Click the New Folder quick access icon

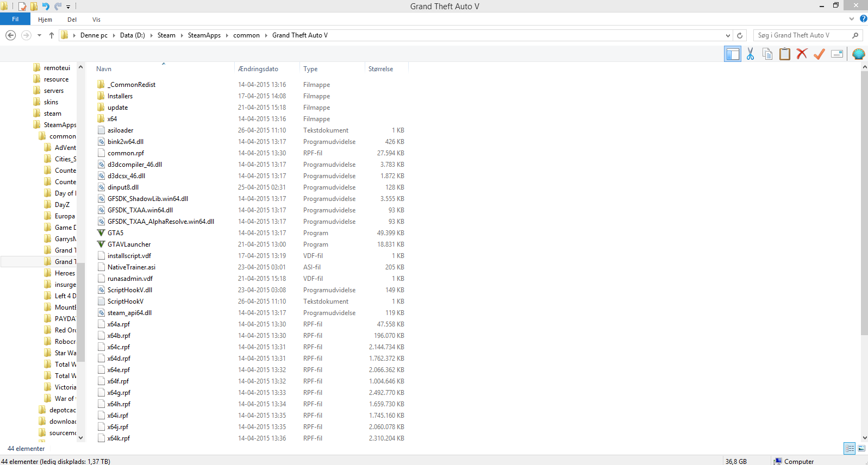(x=34, y=7)
